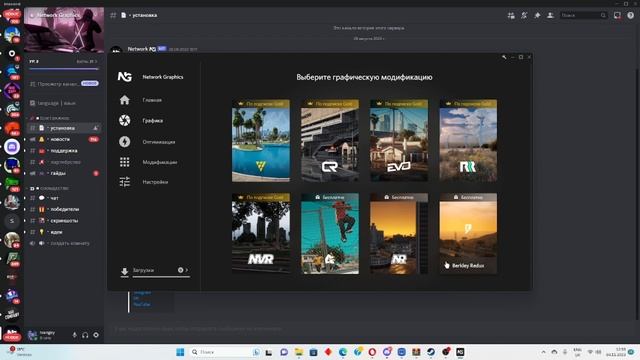
Task: Select the NVR graphics mod card
Action: pyautogui.click(x=261, y=233)
